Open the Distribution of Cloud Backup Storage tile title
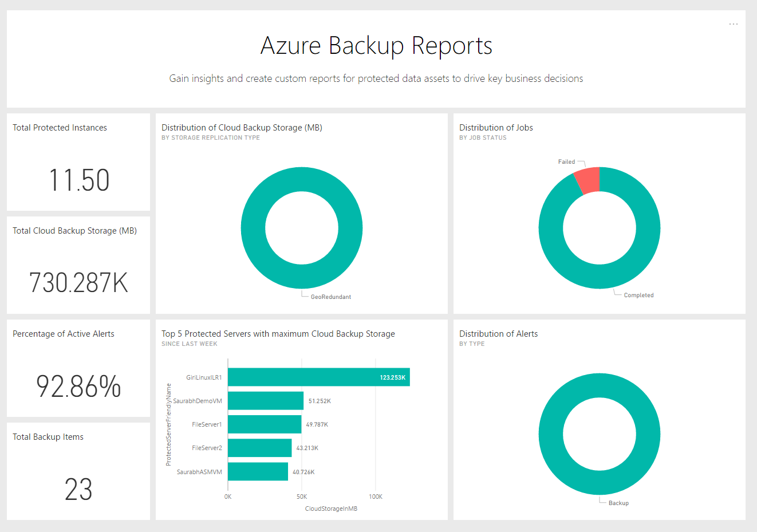757x532 pixels. (242, 128)
